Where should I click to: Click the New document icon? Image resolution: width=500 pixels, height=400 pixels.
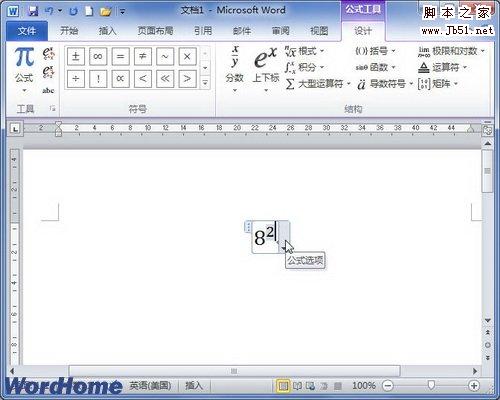coord(89,11)
